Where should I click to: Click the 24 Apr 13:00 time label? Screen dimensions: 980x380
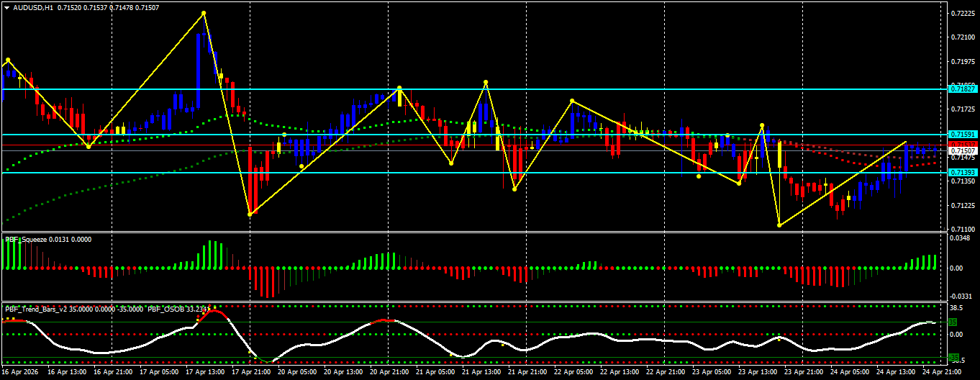[894, 373]
